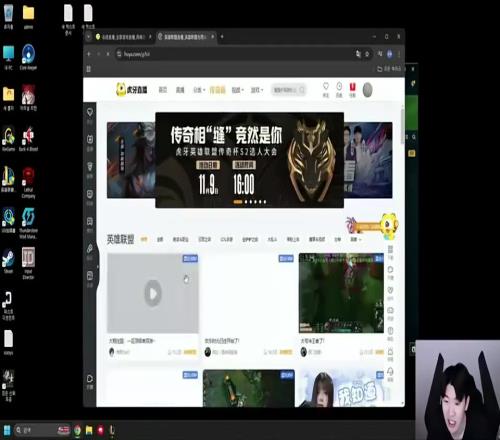The height and width of the screenshot is (440, 500).
Task: Switch to the first browser tab
Action: 123,37
